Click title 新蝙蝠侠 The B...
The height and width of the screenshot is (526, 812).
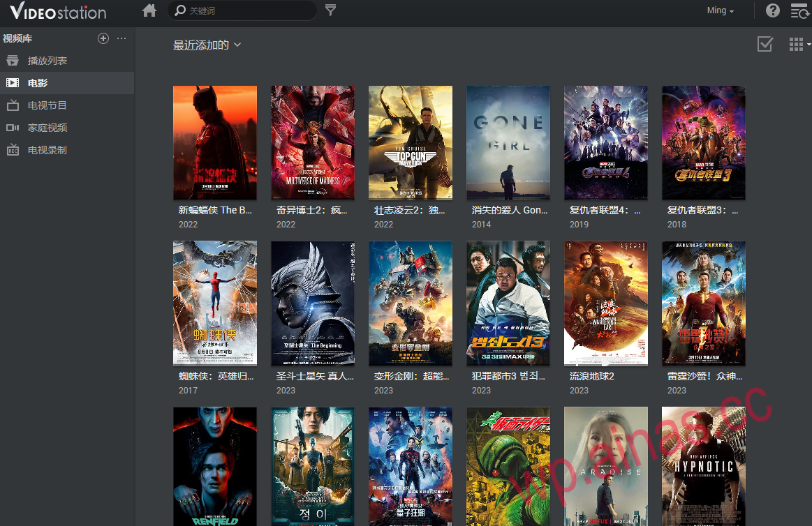point(215,210)
